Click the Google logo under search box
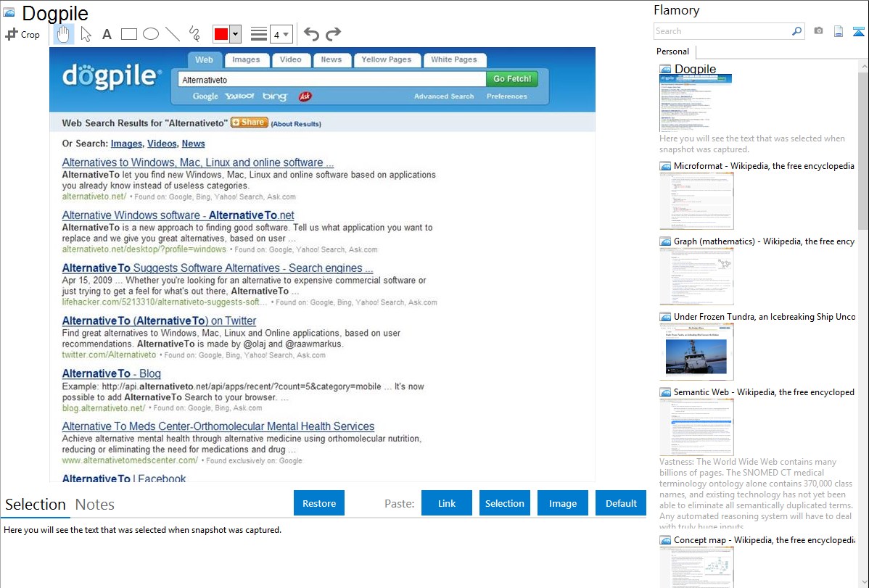Screen dimensions: 869x588 pos(205,96)
